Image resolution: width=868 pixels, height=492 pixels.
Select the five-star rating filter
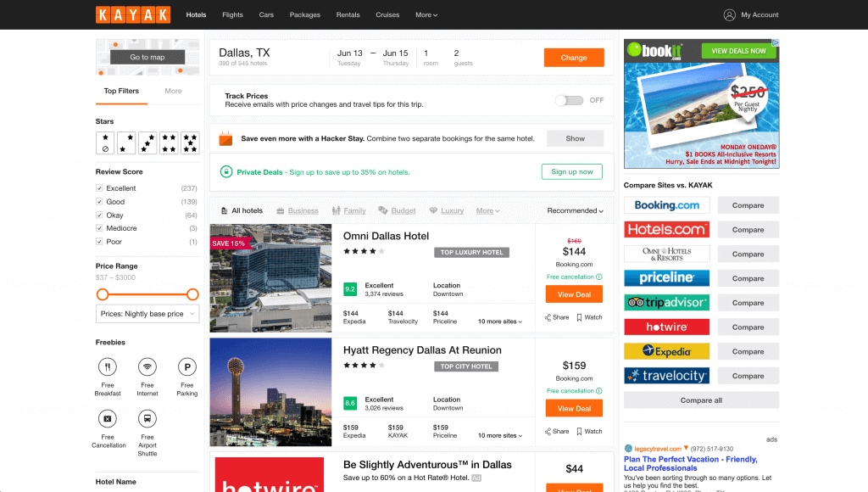(190, 143)
